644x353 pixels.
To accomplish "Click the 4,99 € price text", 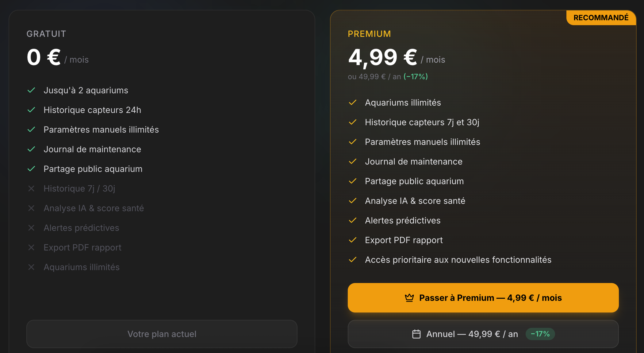I will point(382,57).
